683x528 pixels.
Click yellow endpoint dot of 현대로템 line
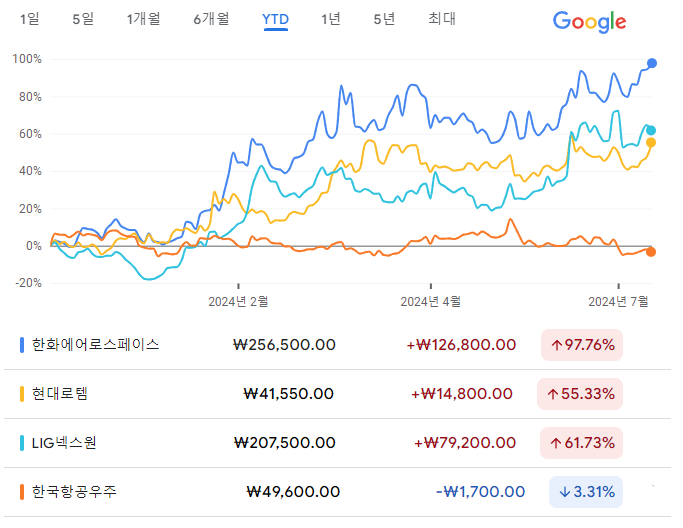[651, 142]
